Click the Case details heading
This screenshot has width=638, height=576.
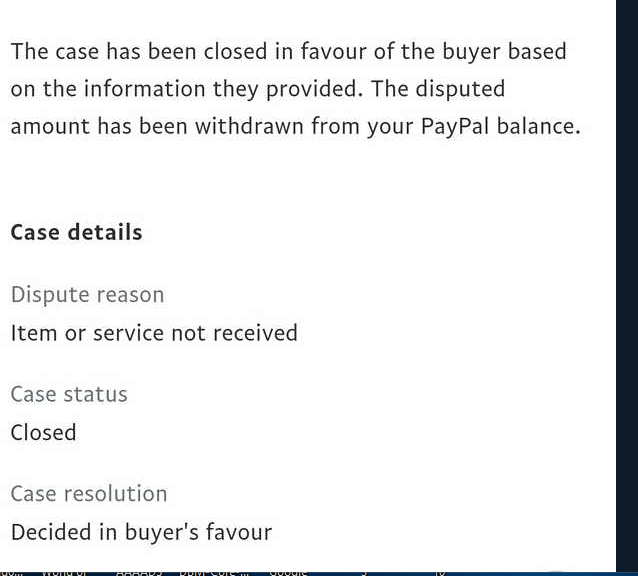[76, 232]
